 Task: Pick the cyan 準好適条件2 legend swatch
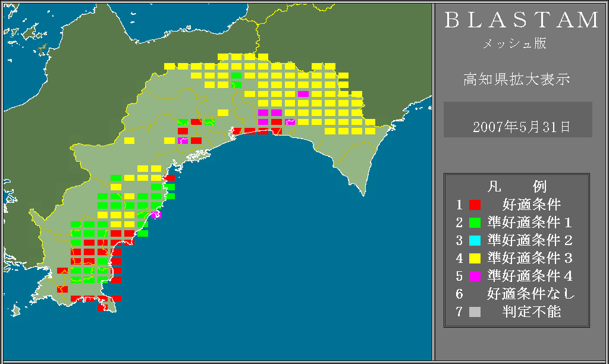point(475,241)
